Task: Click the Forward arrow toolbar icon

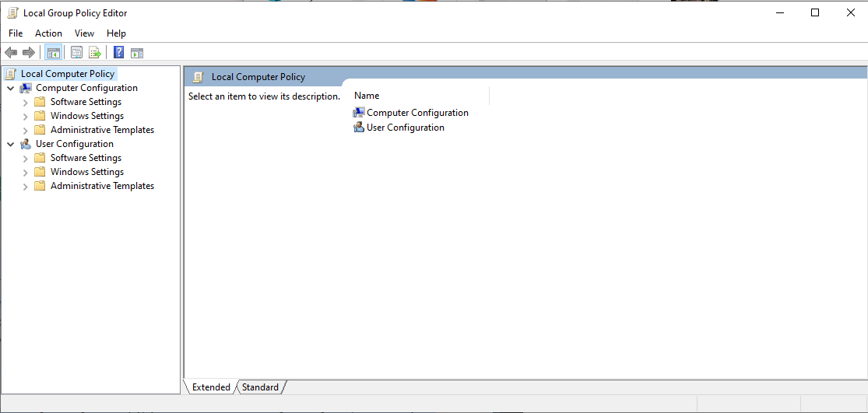Action: coord(29,53)
